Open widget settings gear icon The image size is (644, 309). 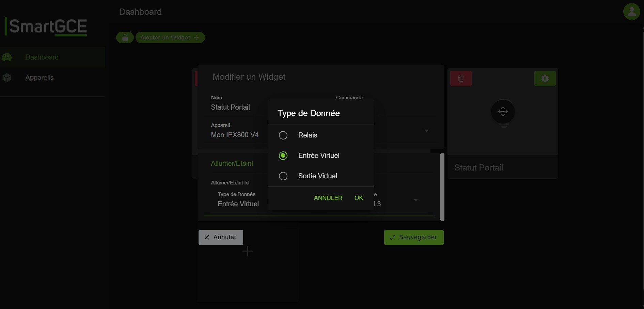pos(545,78)
